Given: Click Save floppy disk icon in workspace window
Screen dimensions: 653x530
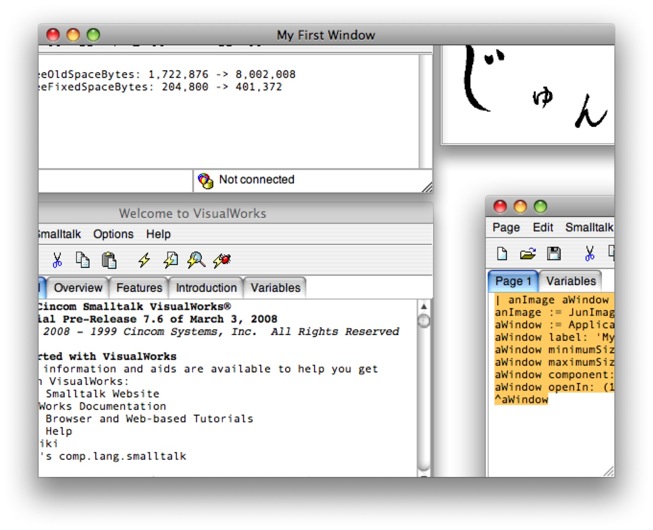Looking at the screenshot, I should point(554,254).
